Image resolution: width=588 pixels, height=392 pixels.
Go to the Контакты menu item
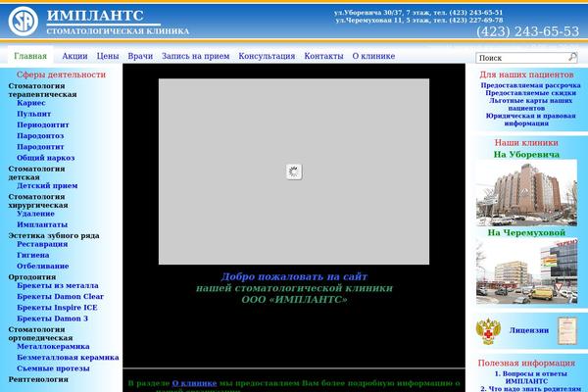click(x=323, y=56)
